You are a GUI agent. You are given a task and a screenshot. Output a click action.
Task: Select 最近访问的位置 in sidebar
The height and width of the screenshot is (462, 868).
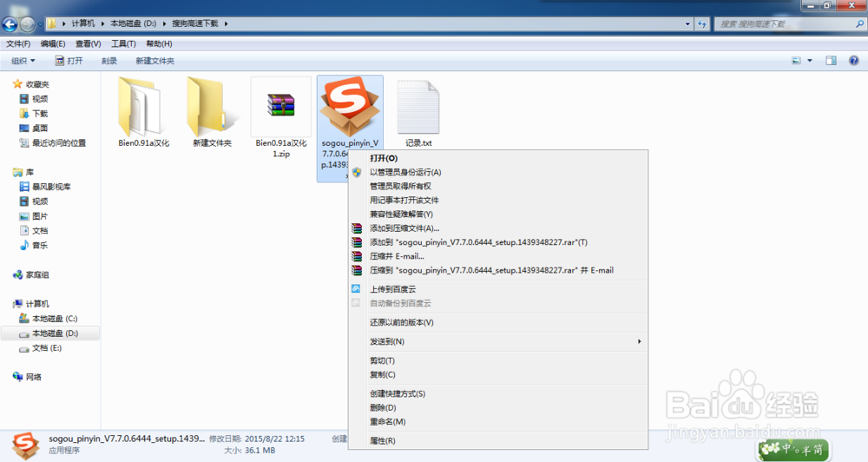point(59,143)
